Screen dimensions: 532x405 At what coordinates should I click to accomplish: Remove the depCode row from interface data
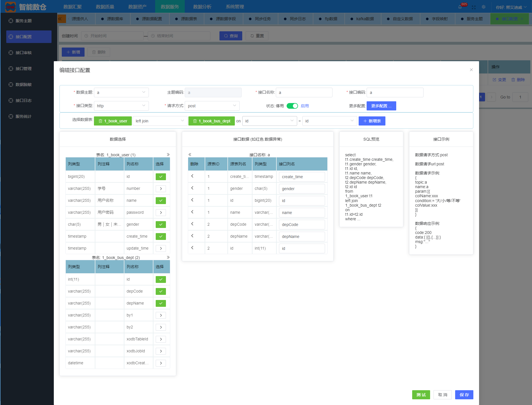click(192, 224)
